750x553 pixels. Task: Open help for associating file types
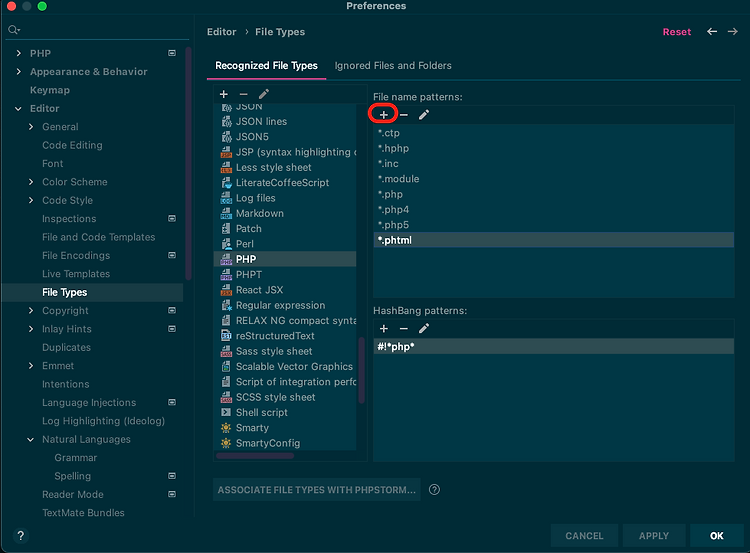click(434, 490)
